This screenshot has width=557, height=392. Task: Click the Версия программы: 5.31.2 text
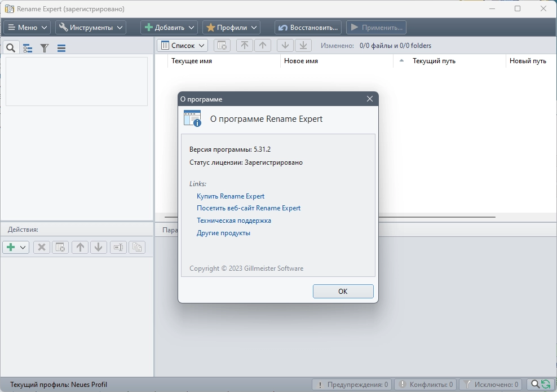point(230,149)
